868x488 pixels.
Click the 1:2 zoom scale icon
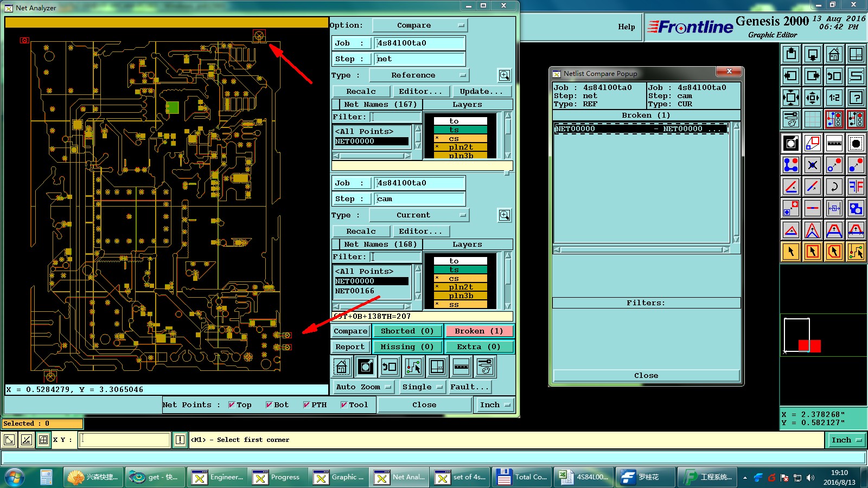pos(834,98)
